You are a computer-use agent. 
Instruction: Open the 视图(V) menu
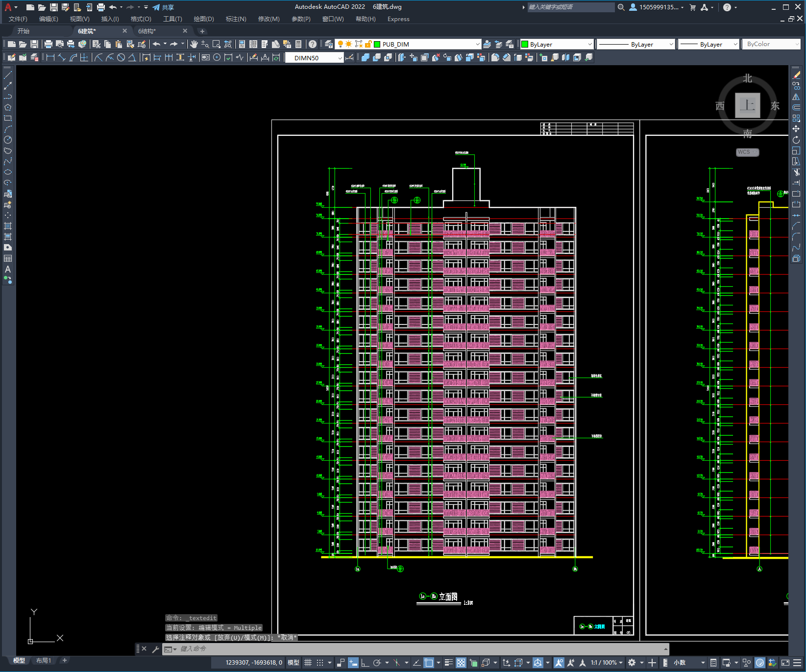click(79, 19)
